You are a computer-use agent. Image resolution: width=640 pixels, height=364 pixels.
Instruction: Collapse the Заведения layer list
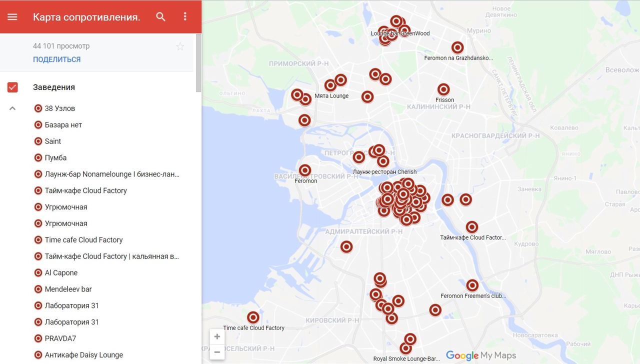point(12,108)
